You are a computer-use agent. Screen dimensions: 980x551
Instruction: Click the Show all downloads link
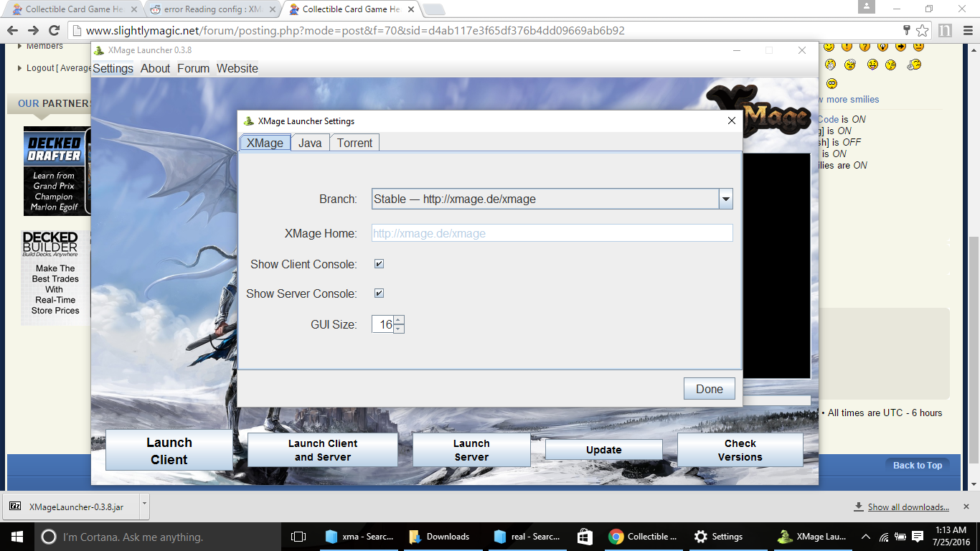908,507
